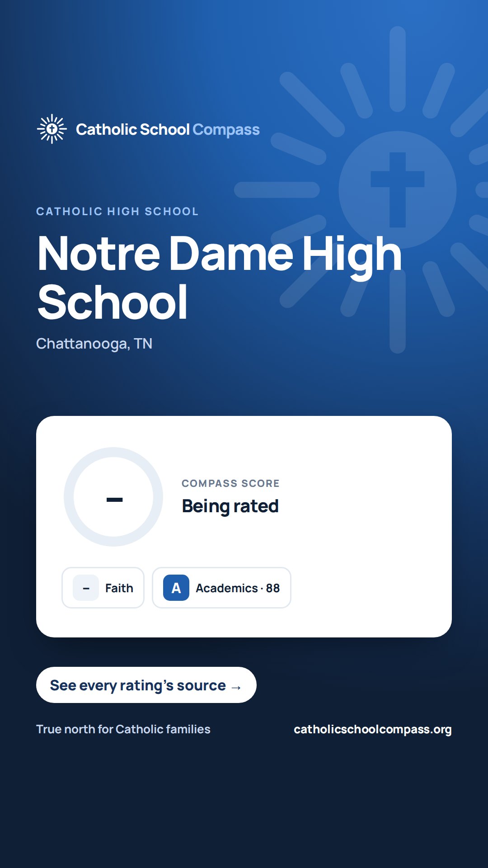Click the Being rated status text

pyautogui.click(x=230, y=506)
